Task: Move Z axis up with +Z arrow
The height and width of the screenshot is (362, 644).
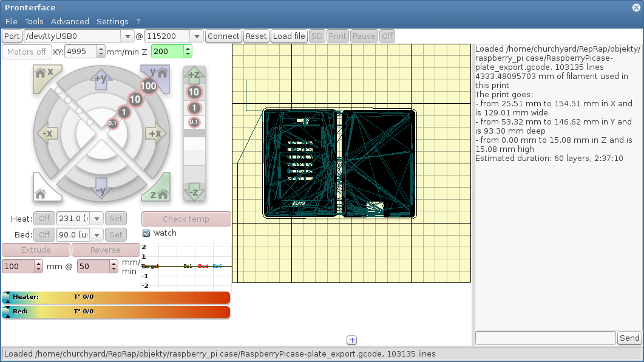Action: (194, 75)
